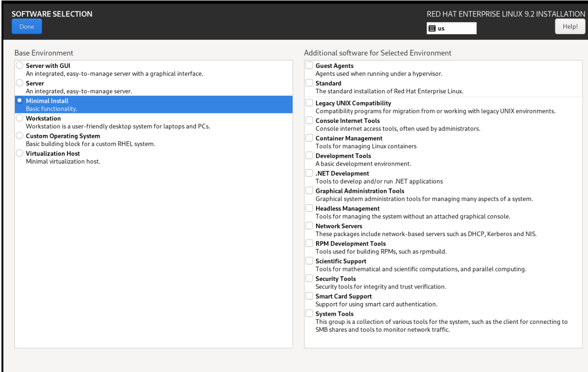Image resolution: width=588 pixels, height=372 pixels.
Task: Enable the Network Servers checkbox
Action: [309, 226]
